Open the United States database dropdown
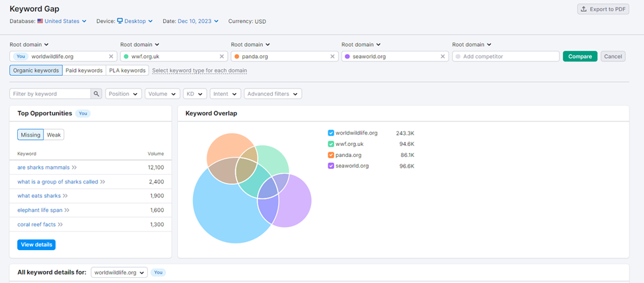644x283 pixels. [62, 21]
